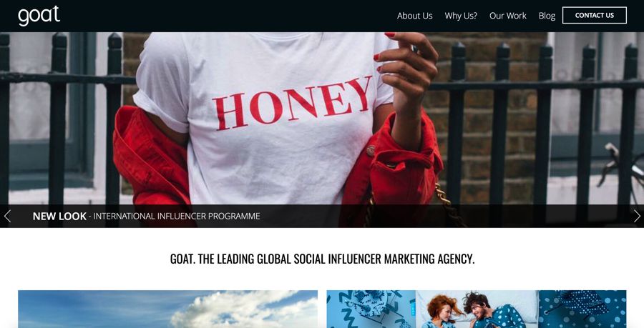Click the goat logo in header

click(39, 16)
